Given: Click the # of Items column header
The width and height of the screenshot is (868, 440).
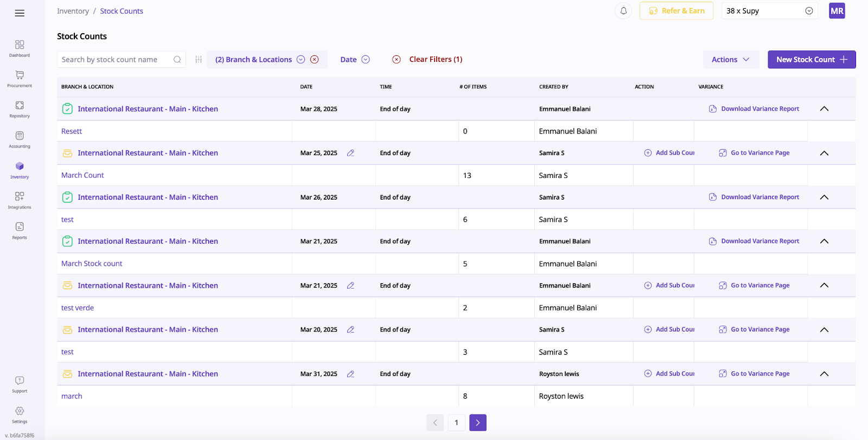Looking at the screenshot, I should point(473,87).
